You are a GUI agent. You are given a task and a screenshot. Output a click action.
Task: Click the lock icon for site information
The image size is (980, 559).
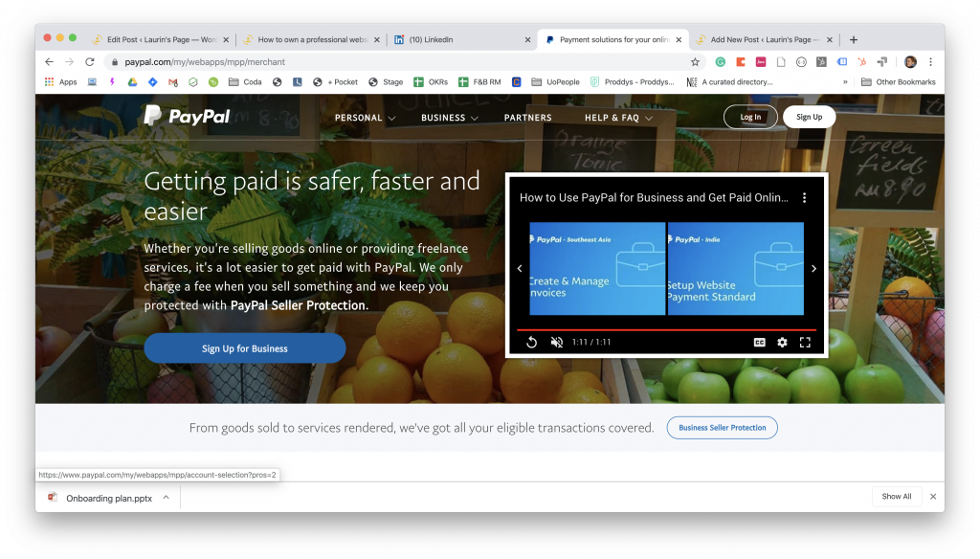tap(115, 62)
